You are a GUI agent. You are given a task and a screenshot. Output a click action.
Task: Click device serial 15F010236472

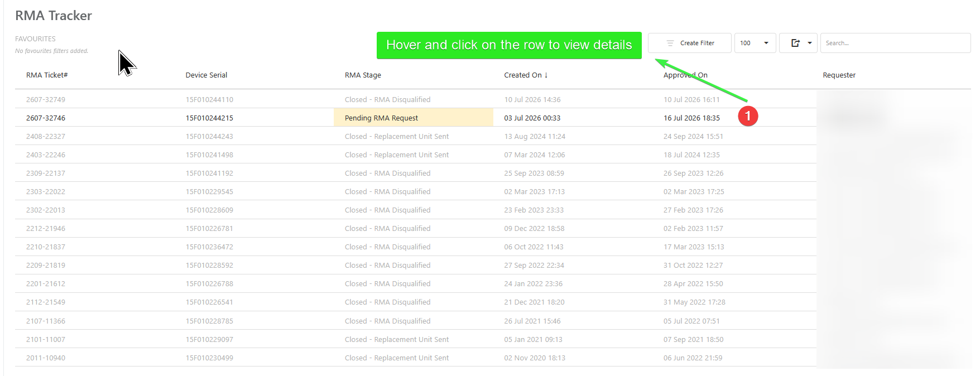pos(209,247)
